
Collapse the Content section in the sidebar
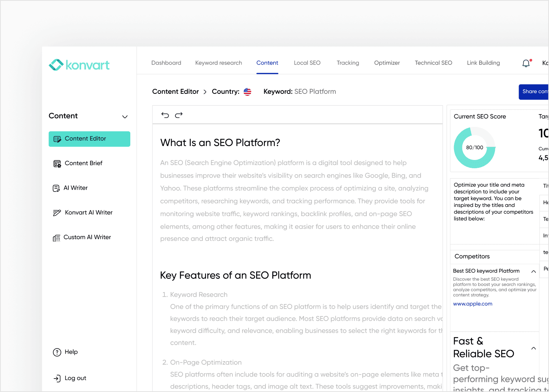coord(125,116)
